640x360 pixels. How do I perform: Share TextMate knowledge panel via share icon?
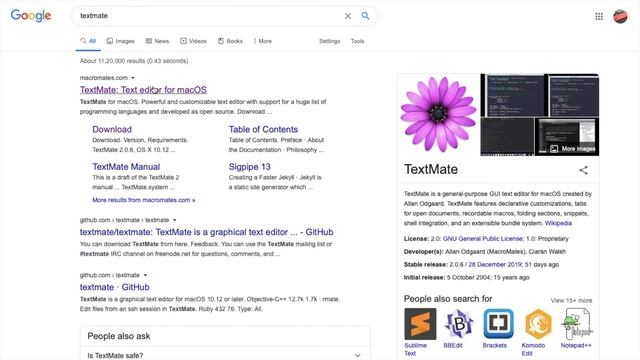(x=584, y=170)
